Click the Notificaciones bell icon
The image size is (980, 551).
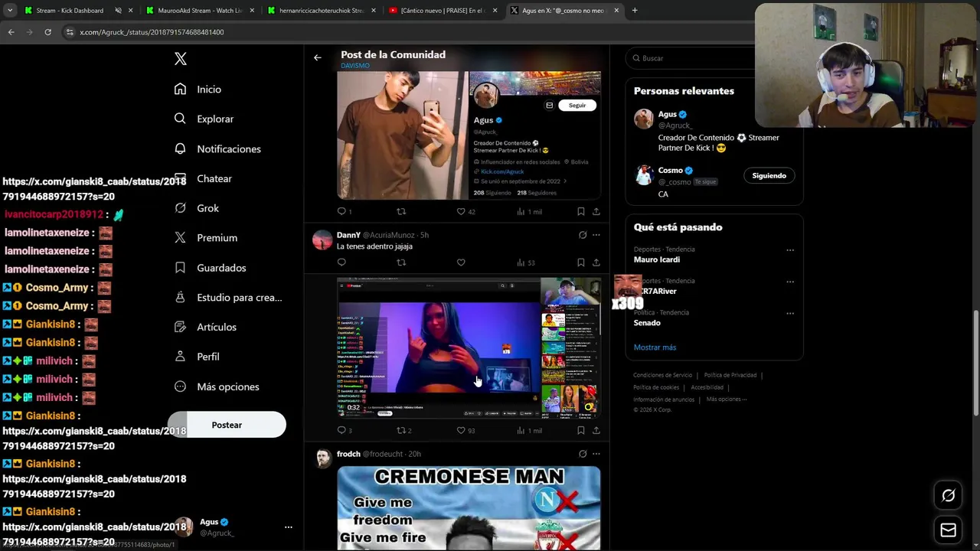(180, 148)
